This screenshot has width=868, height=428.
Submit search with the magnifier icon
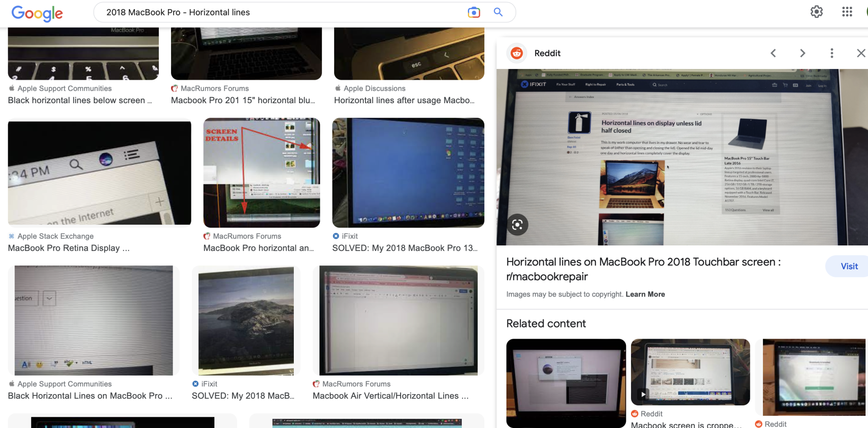(498, 12)
